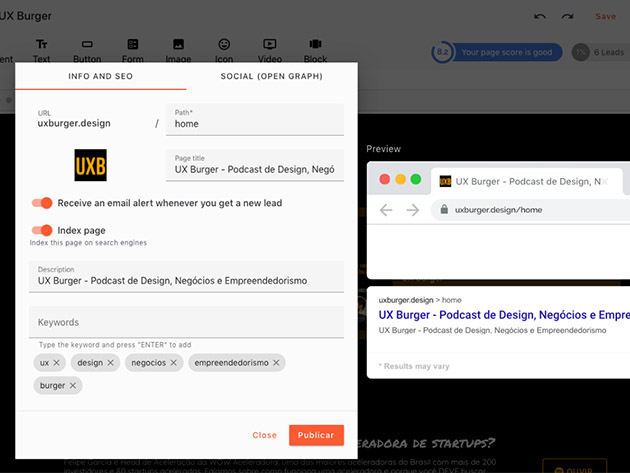This screenshot has width=630, height=473.
Task: Click the Path input field
Action: 255,119
